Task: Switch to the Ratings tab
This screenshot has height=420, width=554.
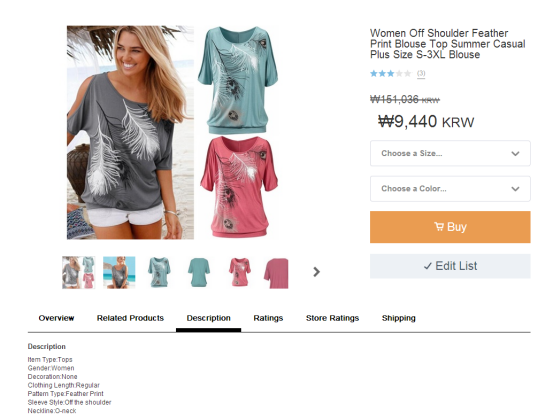Action: point(268,318)
